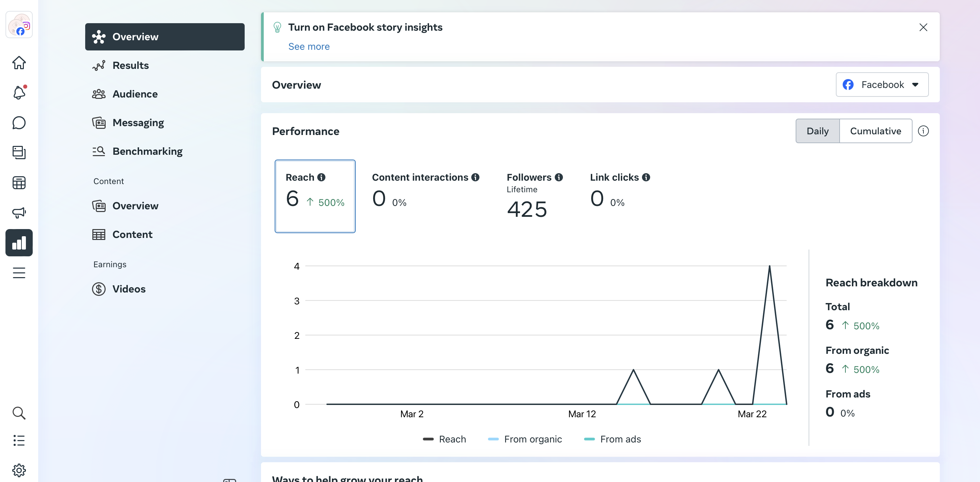
Task: Open the Inbox chat bubble icon
Action: tap(19, 122)
